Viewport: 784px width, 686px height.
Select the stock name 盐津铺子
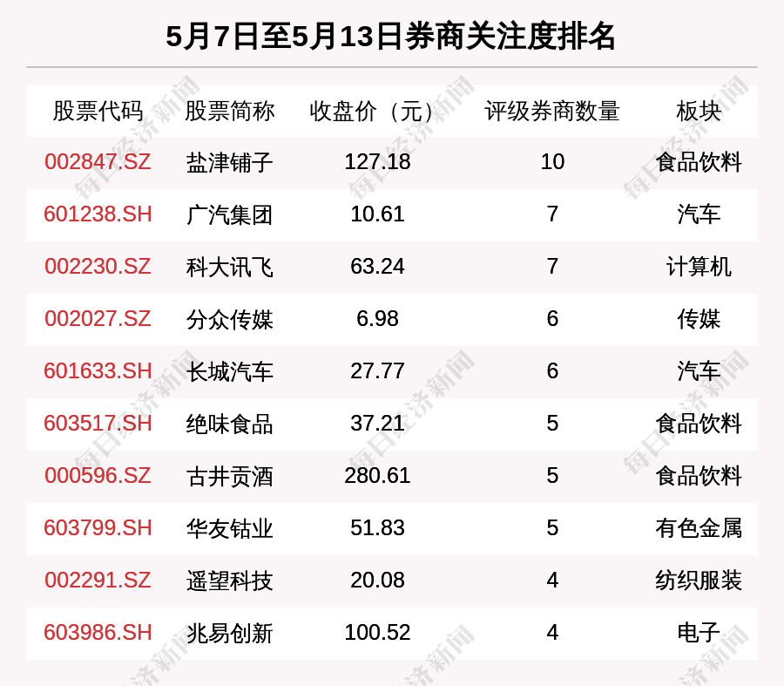tap(229, 163)
